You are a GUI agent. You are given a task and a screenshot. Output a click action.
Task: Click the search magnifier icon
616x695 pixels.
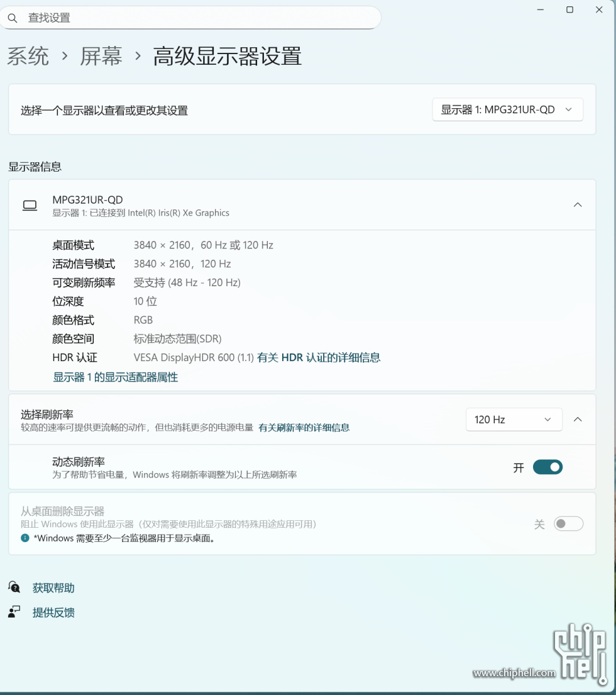click(x=13, y=18)
